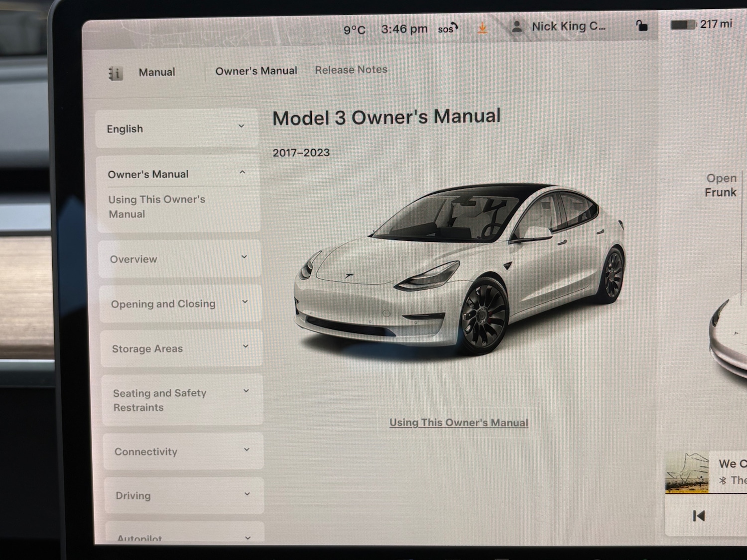Expand the Storage Areas section
The width and height of the screenshot is (747, 560).
181,348
